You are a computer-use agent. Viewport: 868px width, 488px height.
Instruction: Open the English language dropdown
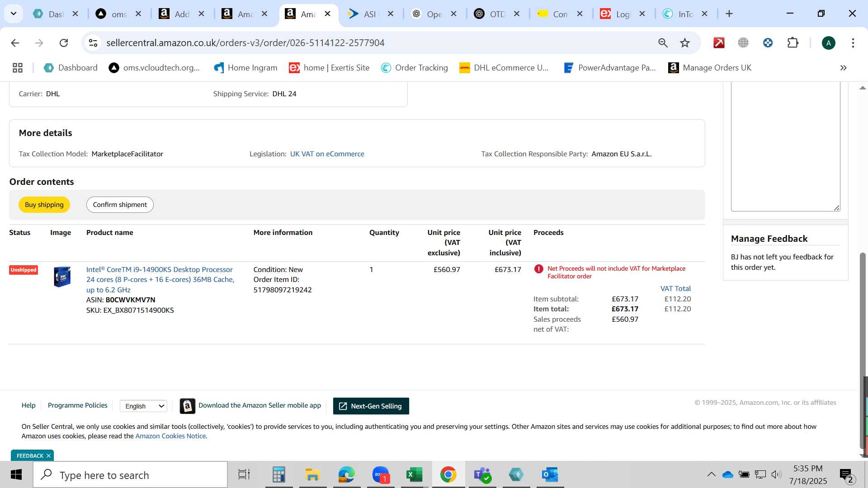click(143, 406)
